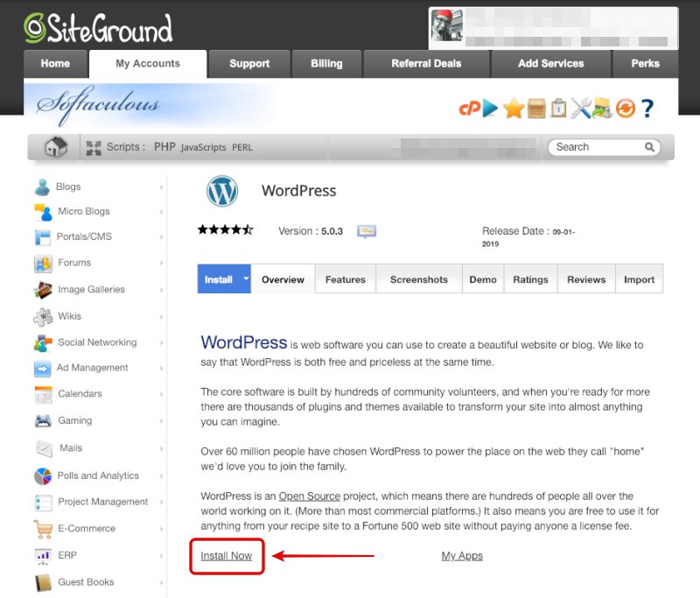Click the Wikis puzzle piece icon
Viewport: 700px width, 598px height.
click(x=43, y=317)
